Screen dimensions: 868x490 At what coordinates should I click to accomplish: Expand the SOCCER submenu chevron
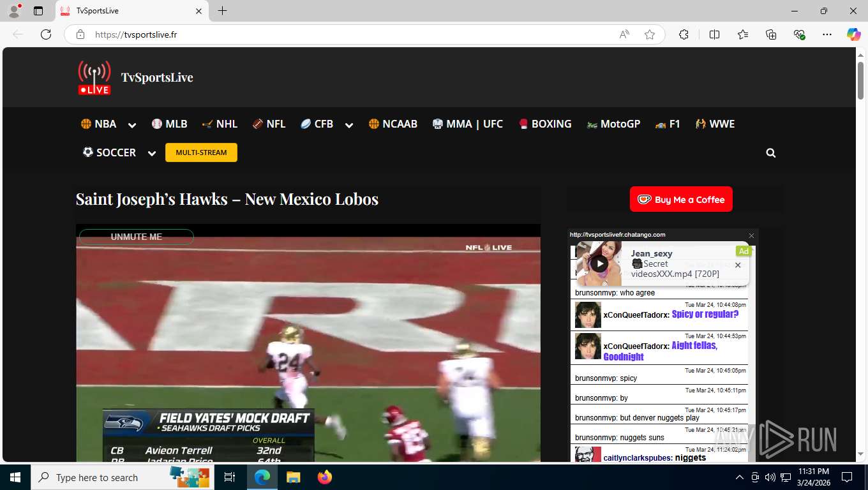(152, 153)
